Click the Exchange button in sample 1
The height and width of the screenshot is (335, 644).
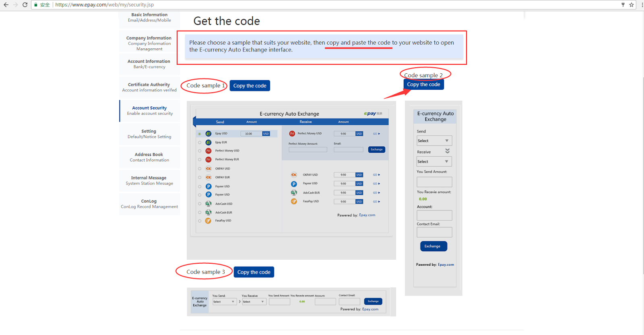[377, 149]
